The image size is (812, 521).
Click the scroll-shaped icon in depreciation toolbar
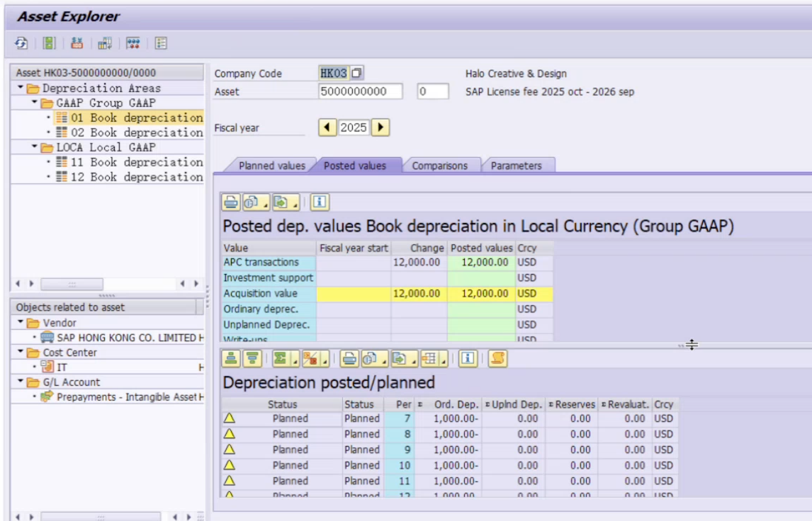coord(497,359)
